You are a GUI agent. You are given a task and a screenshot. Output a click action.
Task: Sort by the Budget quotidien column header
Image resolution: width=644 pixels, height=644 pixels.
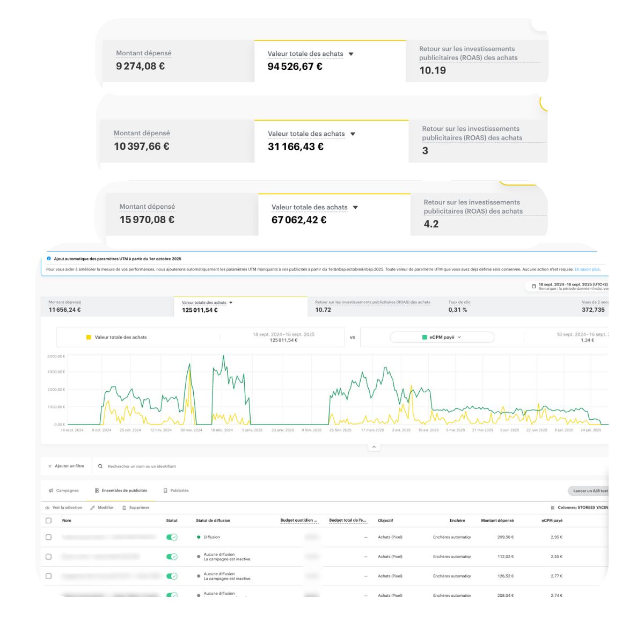coord(298,521)
